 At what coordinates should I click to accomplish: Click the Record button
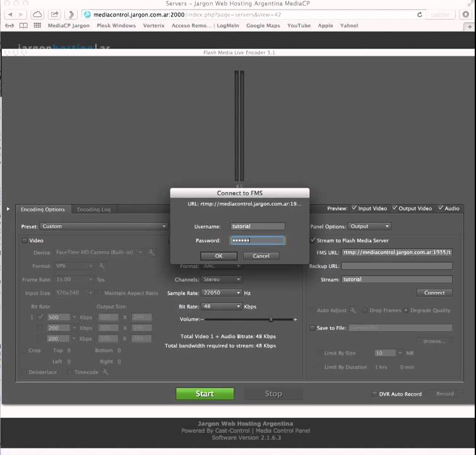(445, 394)
